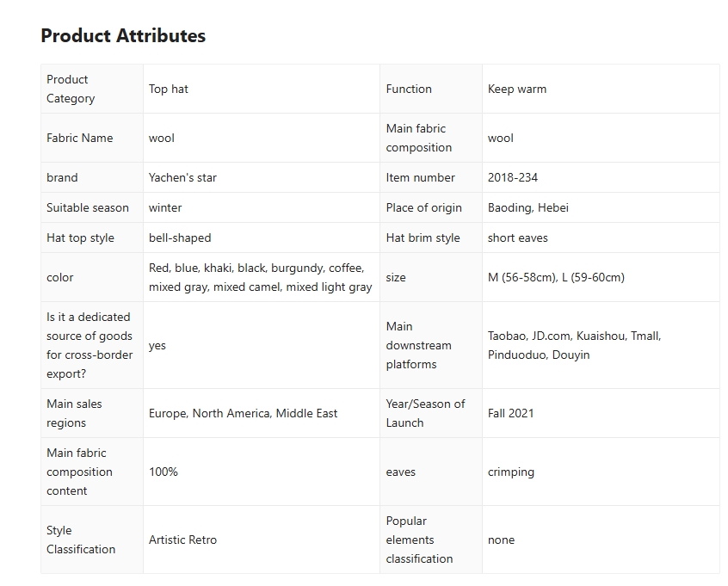Click the Baoding, Hebei origin value
Image resolution: width=728 pixels, height=586 pixels.
(528, 207)
